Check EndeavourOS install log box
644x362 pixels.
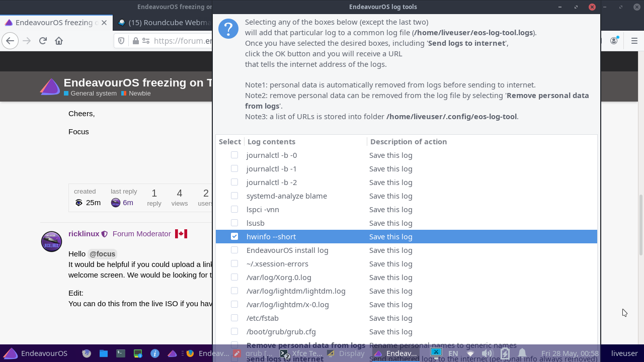[234, 250]
